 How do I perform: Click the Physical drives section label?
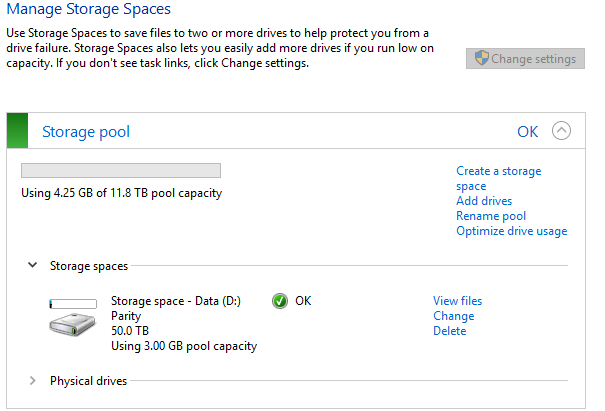pos(89,381)
